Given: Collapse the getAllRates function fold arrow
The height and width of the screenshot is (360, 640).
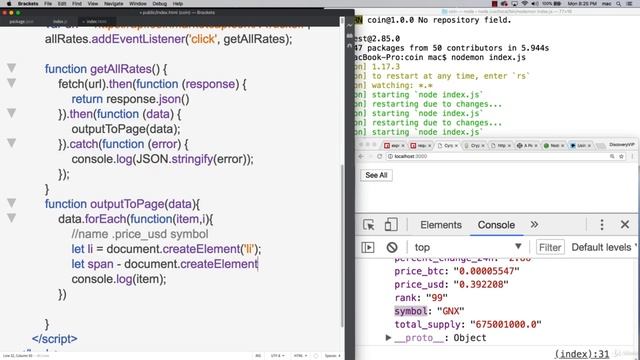Looking at the screenshot, I should tap(11, 68).
